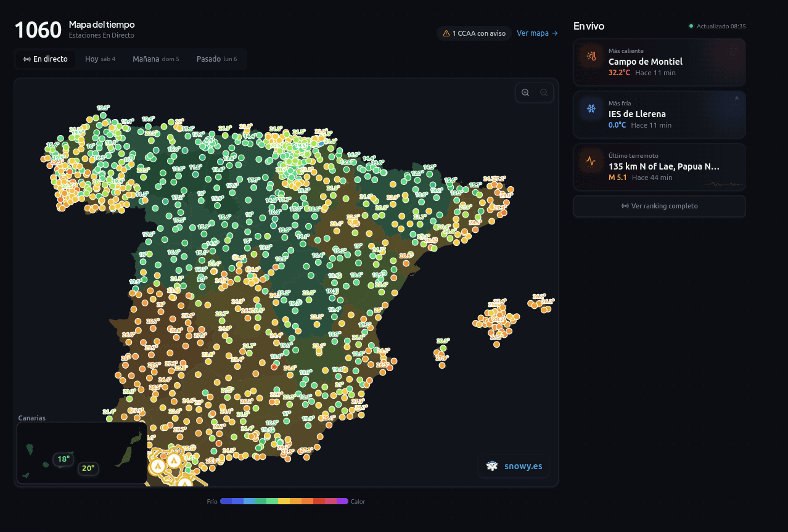Click the Hace 44 min text
788x532 pixels.
tap(652, 178)
